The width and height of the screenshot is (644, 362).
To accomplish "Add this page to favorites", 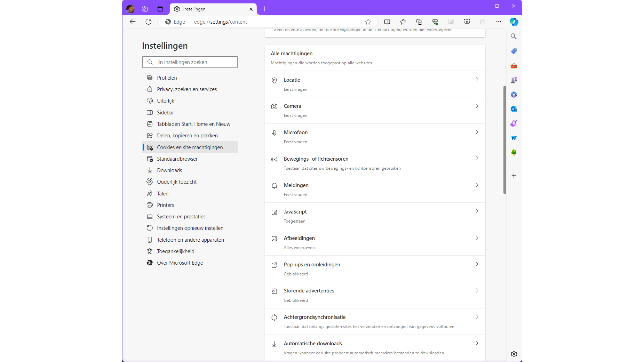I will (368, 22).
